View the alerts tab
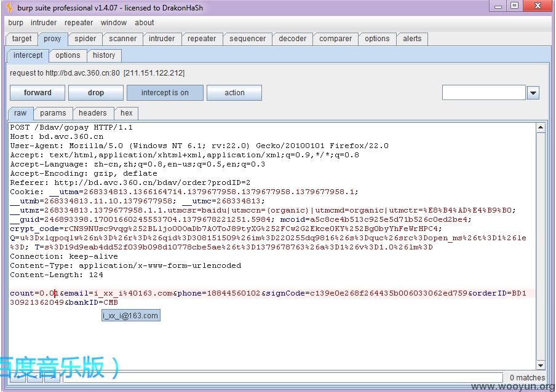Screen dimensions: 556x392 coord(412,39)
